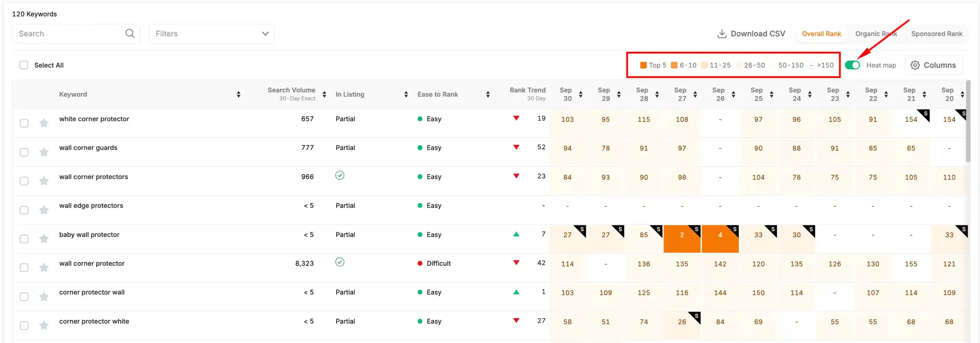Switch to Organic Rank tab
This screenshot has width=980, height=343.
pyautogui.click(x=876, y=34)
